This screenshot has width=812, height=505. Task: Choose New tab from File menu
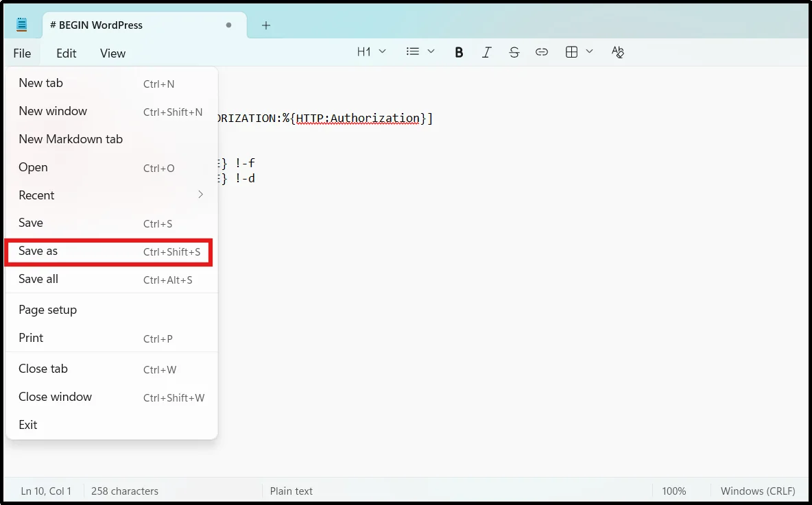pos(111,84)
